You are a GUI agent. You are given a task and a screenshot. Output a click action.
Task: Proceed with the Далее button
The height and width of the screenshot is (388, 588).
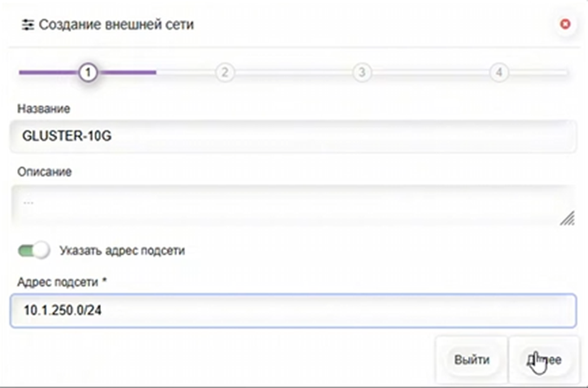[x=544, y=359]
